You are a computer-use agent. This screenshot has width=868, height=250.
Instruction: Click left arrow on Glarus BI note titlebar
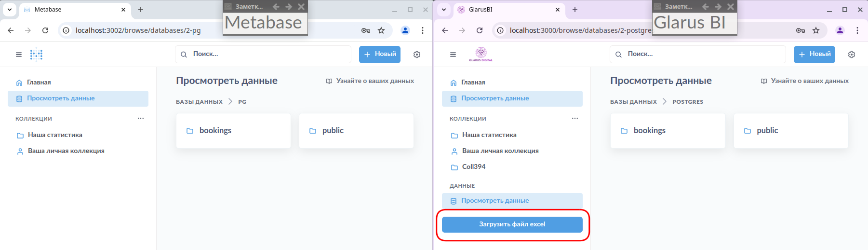706,7
